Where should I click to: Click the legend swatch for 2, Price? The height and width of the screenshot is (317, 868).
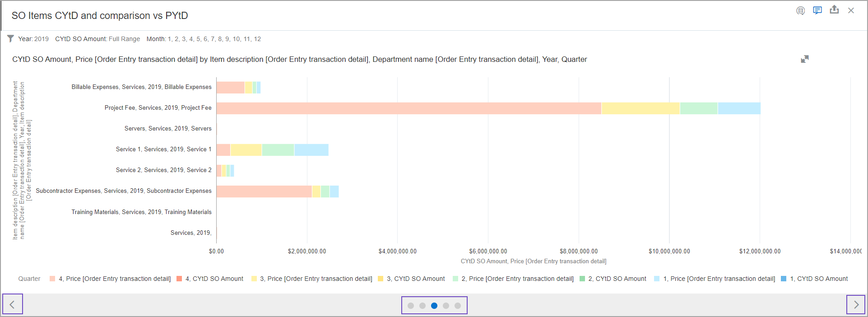coord(455,279)
